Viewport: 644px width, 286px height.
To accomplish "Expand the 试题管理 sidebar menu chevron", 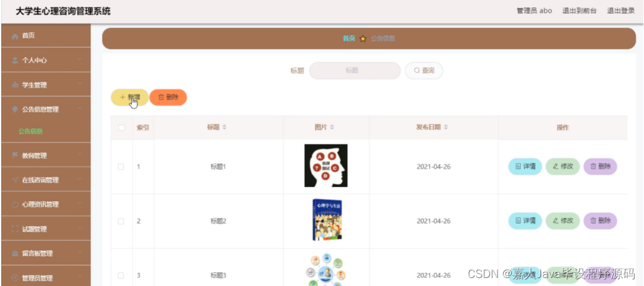I will point(80,228).
